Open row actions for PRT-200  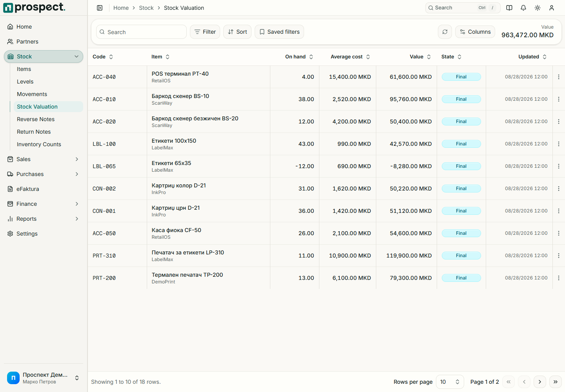(559, 278)
